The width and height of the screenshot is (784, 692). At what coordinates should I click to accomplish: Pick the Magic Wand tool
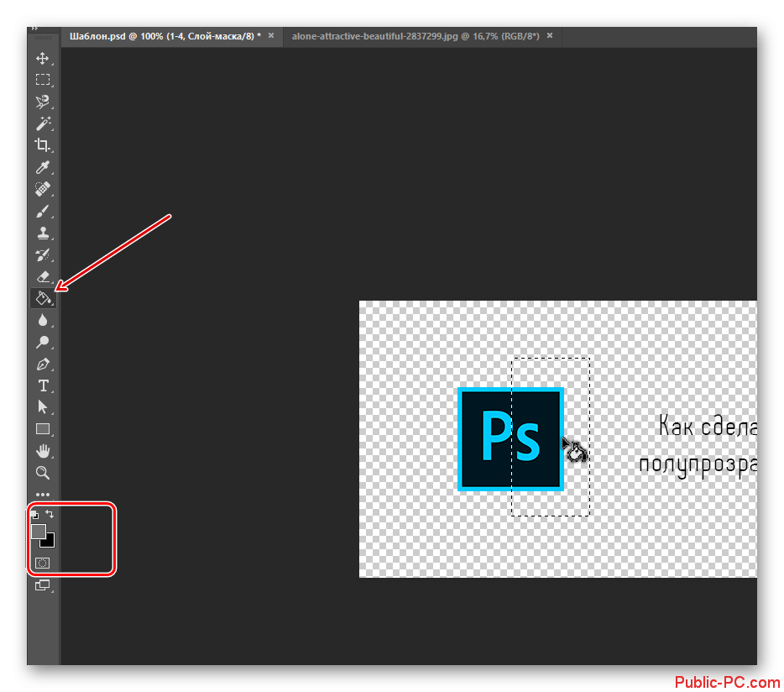click(42, 123)
